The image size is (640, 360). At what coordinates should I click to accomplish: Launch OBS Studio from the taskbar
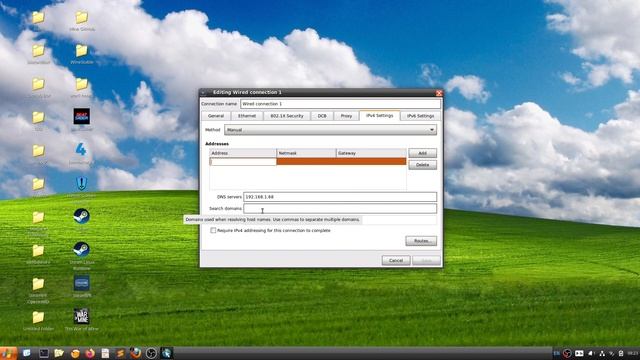tap(151, 353)
